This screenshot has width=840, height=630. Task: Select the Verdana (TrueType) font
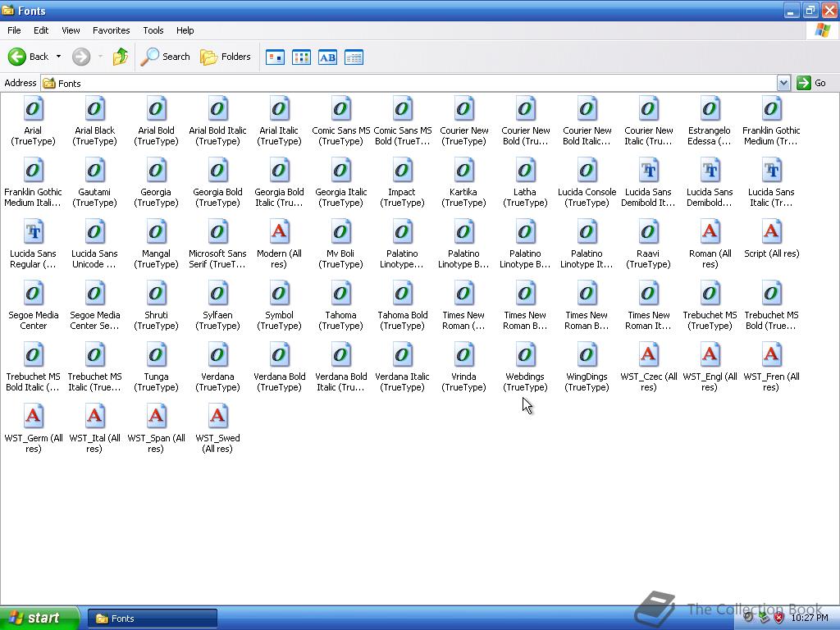click(x=217, y=356)
